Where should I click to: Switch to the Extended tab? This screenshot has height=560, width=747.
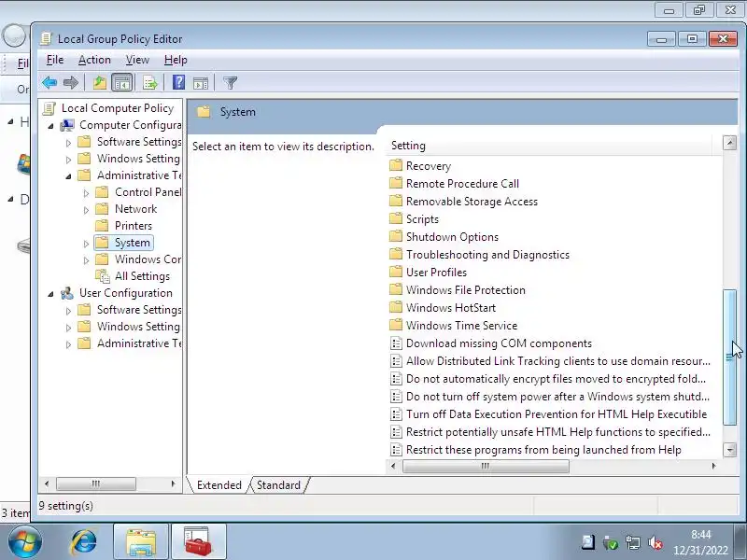(218, 485)
